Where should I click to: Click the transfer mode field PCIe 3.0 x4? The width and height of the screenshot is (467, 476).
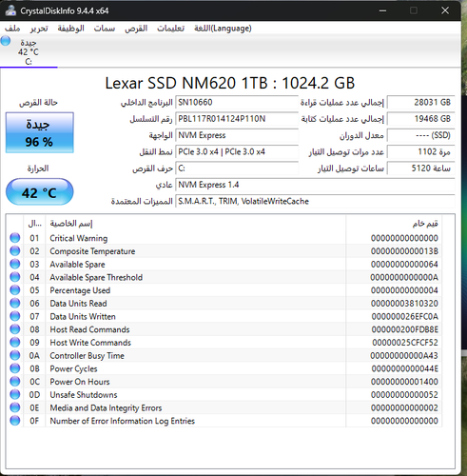(x=237, y=151)
